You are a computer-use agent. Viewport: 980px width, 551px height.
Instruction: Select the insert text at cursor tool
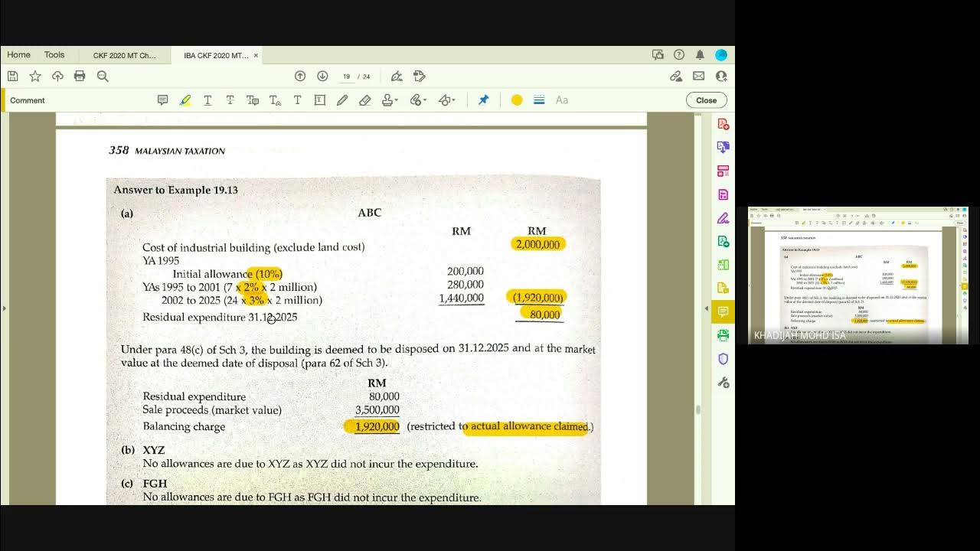tap(275, 100)
